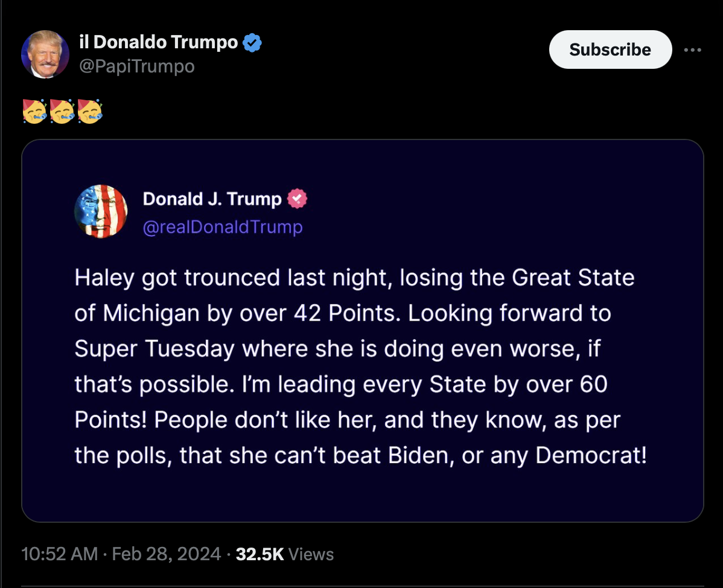Open il Donaldo Trumpo's profile picture

45,54
